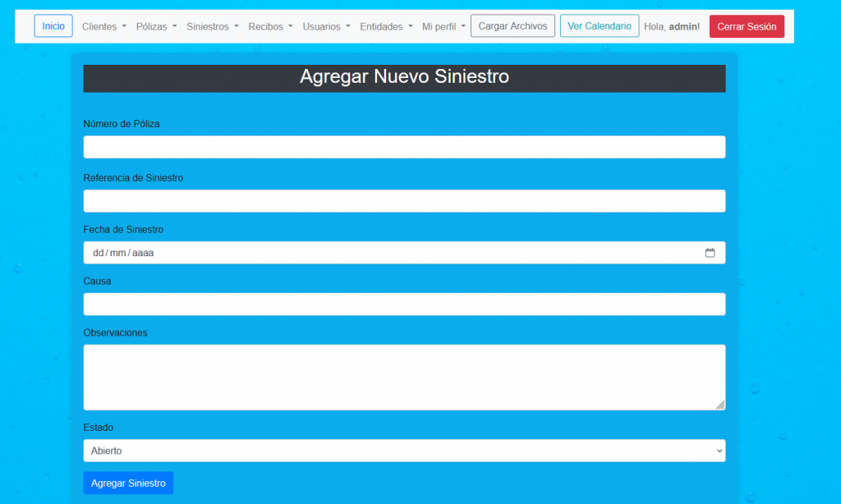This screenshot has height=504, width=841.
Task: Click the Referencia de Siniestro text box
Action: [x=404, y=201]
